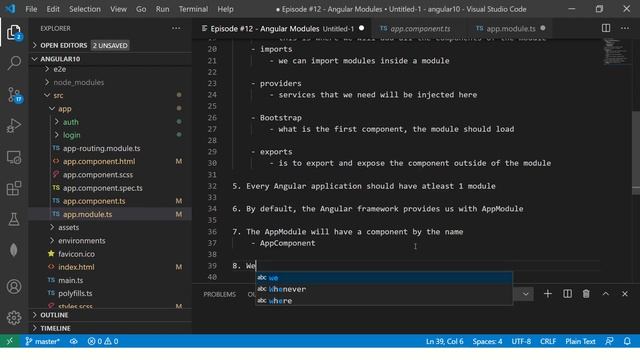Split the editor to the right
Viewport: 640px width, 360px height.
click(x=606, y=28)
